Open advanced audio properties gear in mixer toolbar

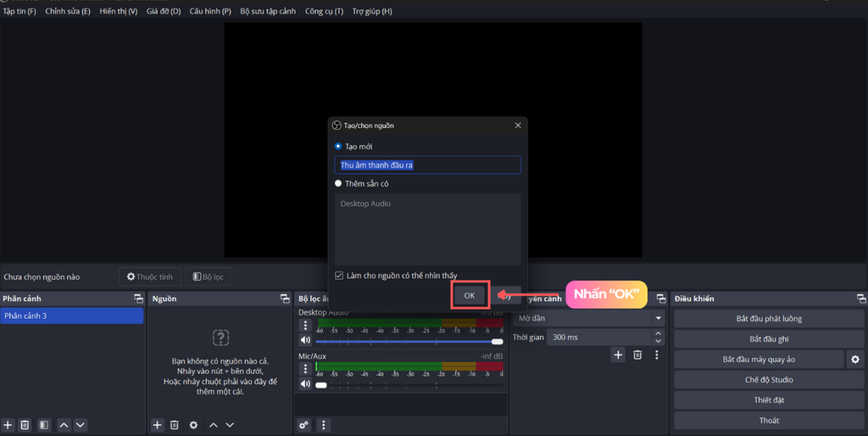tap(303, 425)
